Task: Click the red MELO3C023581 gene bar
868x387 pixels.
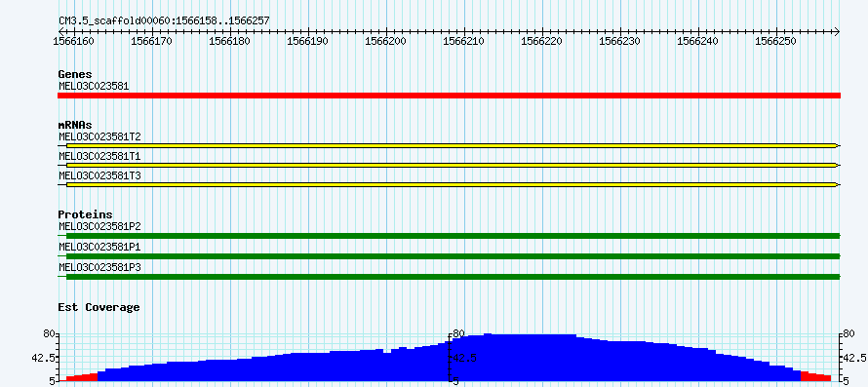Action: coord(449,96)
